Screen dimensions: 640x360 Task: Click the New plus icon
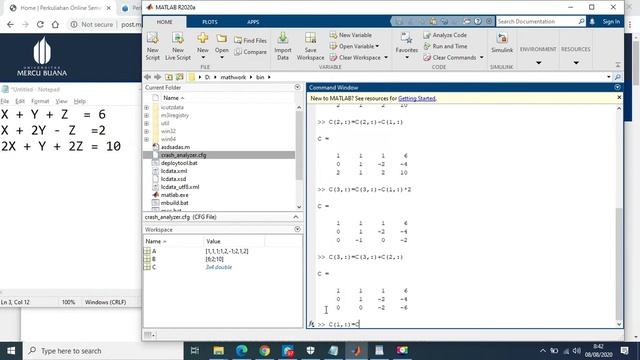tap(203, 38)
